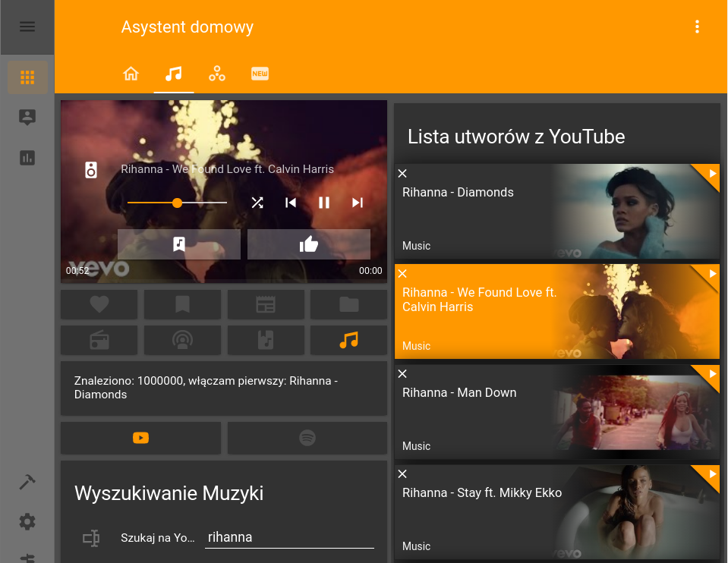Toggle shuffle in the media player

pyautogui.click(x=257, y=203)
